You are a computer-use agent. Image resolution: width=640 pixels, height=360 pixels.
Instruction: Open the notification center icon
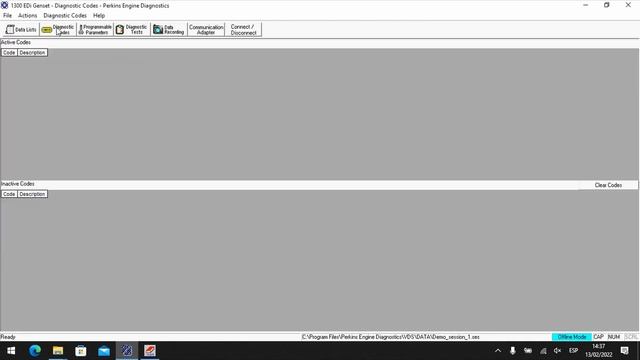(624, 351)
